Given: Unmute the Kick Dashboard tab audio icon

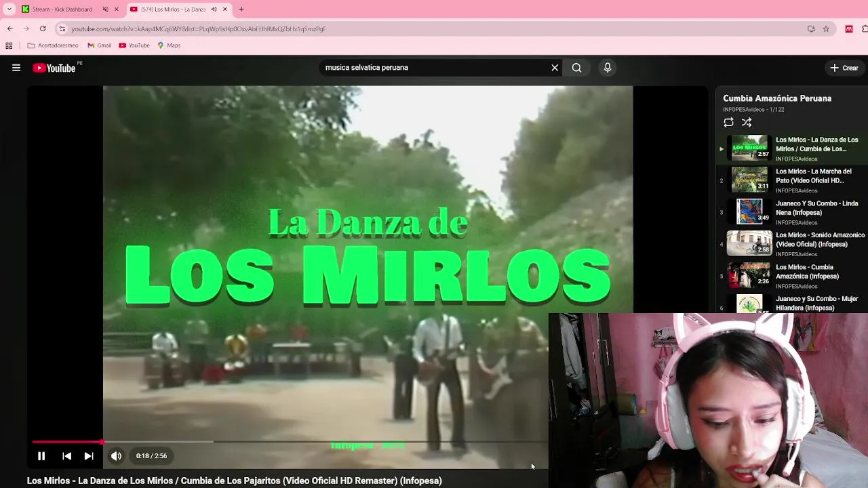Looking at the screenshot, I should 105,9.
